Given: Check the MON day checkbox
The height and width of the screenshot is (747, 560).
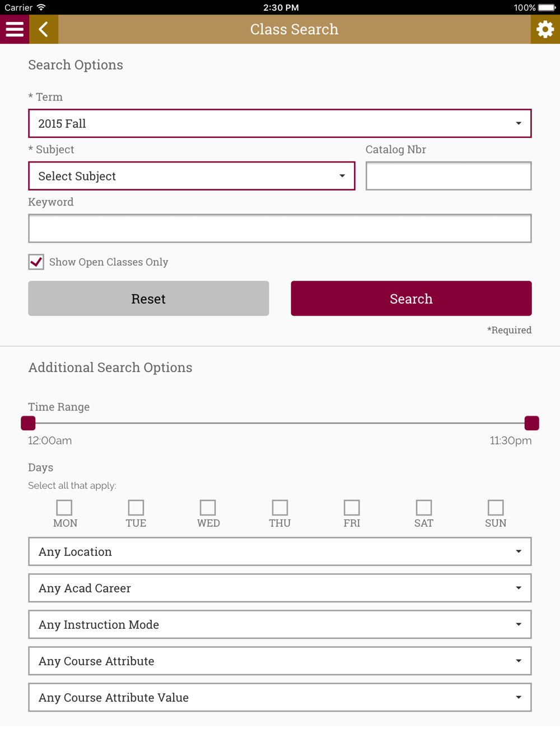Looking at the screenshot, I should pyautogui.click(x=64, y=508).
